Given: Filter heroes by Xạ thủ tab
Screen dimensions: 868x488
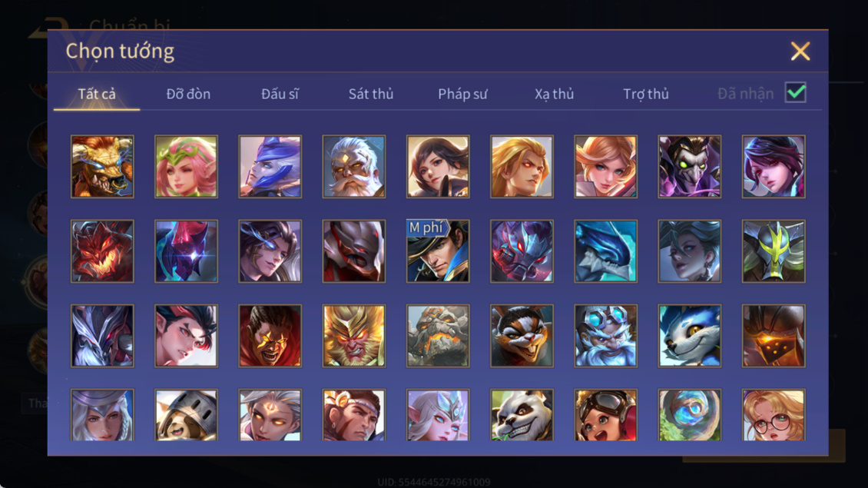Looking at the screenshot, I should pos(554,95).
